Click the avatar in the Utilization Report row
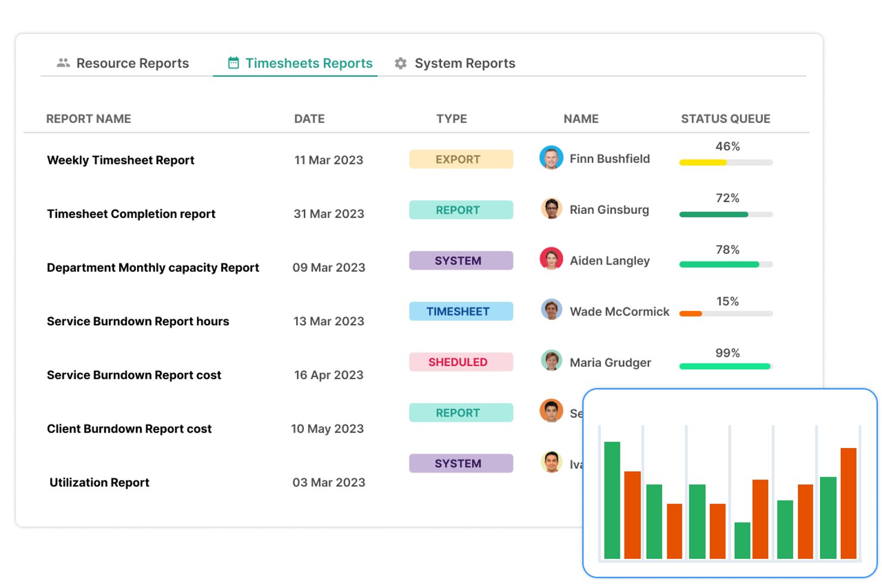 [551, 462]
